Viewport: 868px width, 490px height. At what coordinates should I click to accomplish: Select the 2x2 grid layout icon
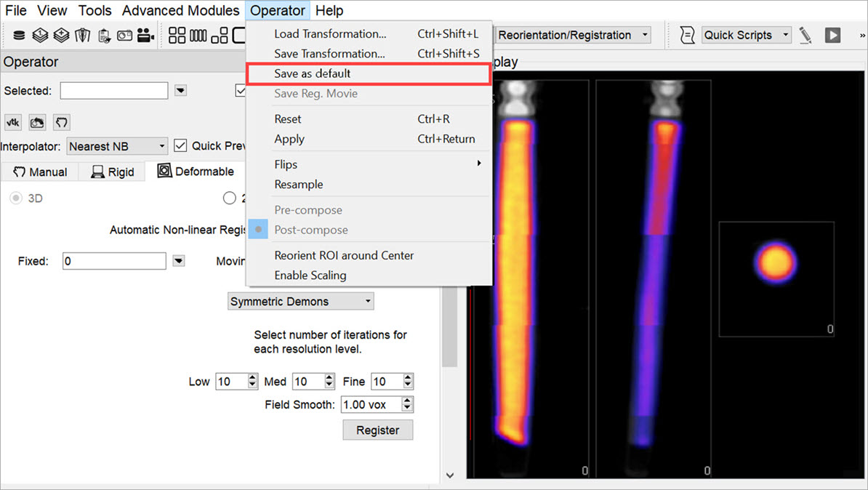coord(177,35)
